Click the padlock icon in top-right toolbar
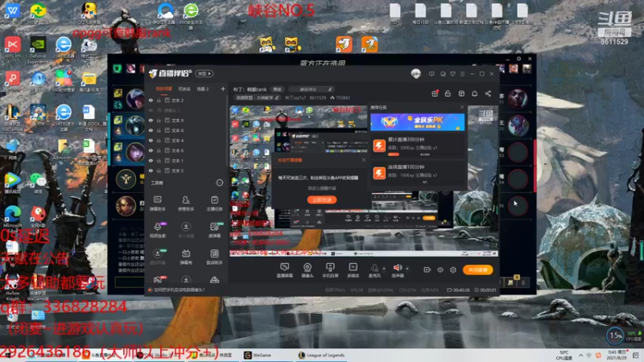 448,93
